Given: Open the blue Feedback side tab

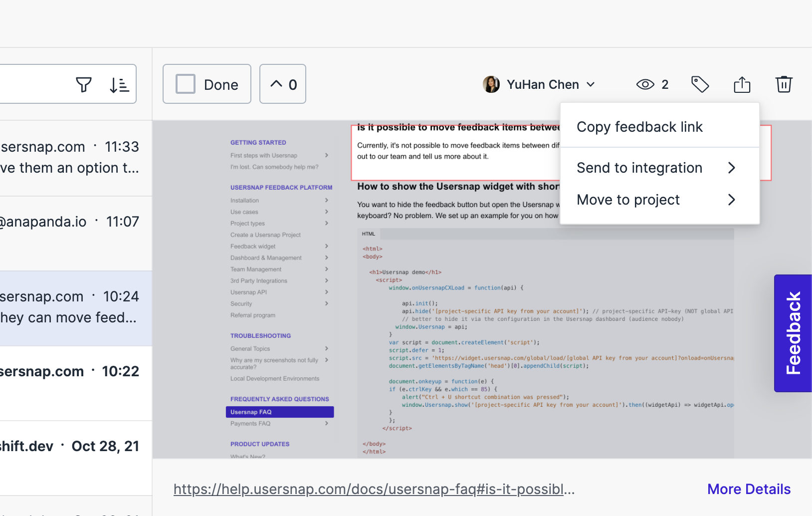Looking at the screenshot, I should click(x=793, y=333).
